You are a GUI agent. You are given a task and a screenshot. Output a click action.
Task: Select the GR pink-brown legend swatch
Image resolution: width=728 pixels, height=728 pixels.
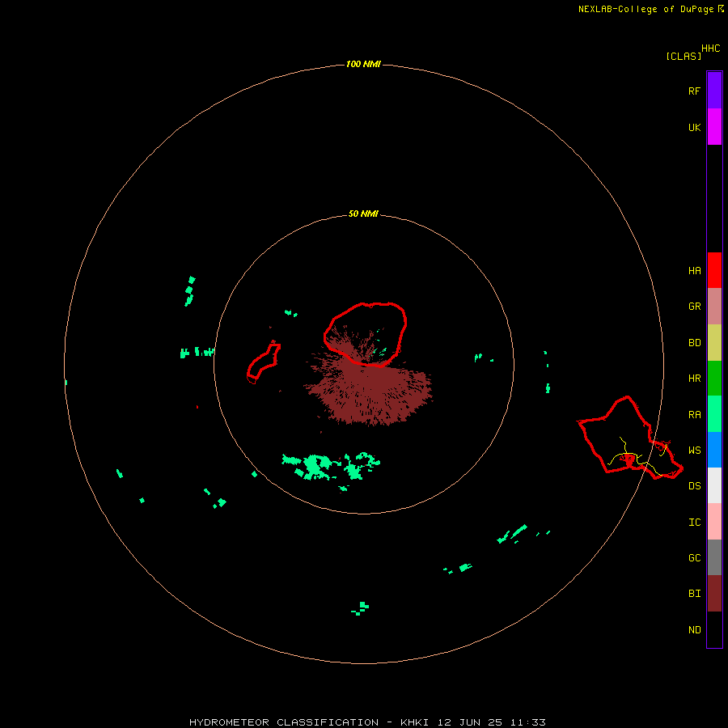(714, 307)
